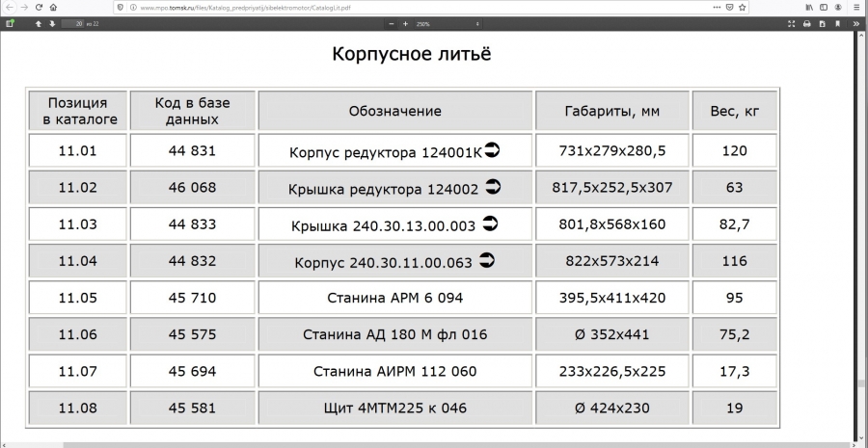Switch PDF to presentation mode
This screenshot has height=448, width=868.
tap(793, 23)
